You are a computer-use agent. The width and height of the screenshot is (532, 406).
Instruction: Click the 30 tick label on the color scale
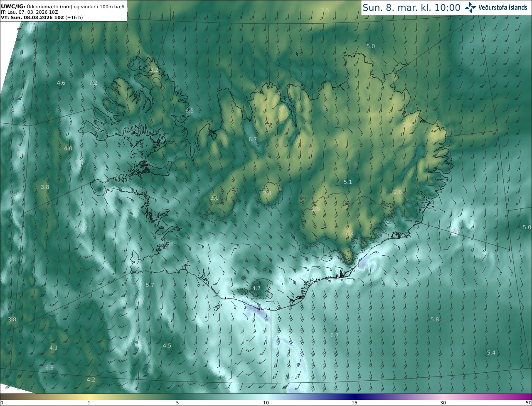click(443, 403)
